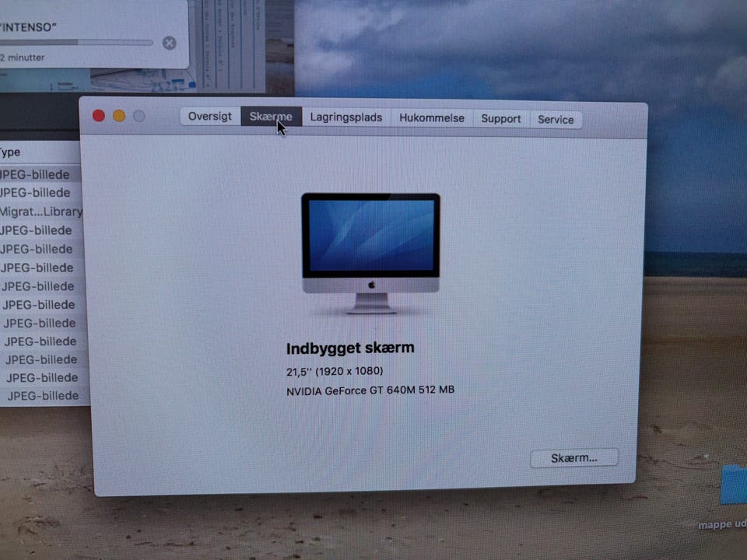Click the grey disabled zoom button
Image resolution: width=747 pixels, height=560 pixels.
(x=139, y=116)
